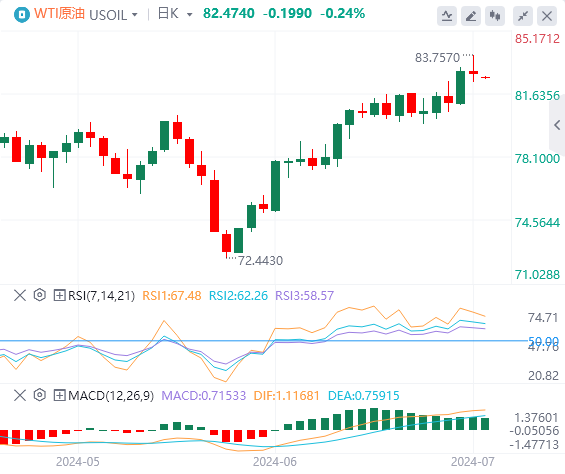
Task: Click the RSI2:62.26 value
Action: [239, 296]
